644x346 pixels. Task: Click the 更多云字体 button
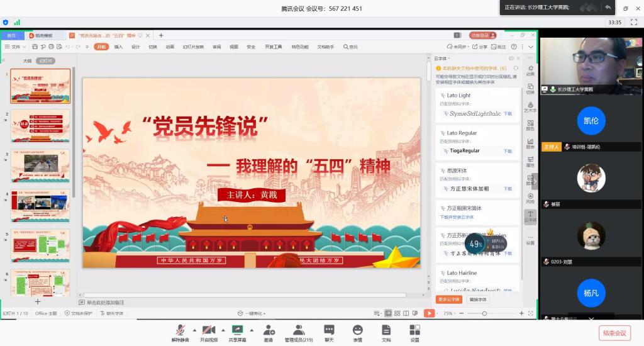click(x=449, y=299)
